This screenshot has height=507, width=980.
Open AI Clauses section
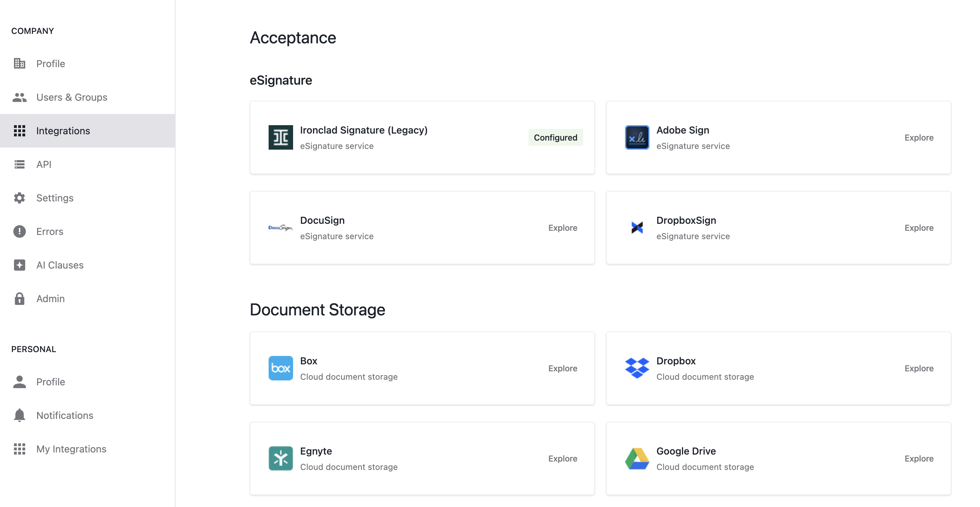pyautogui.click(x=87, y=265)
